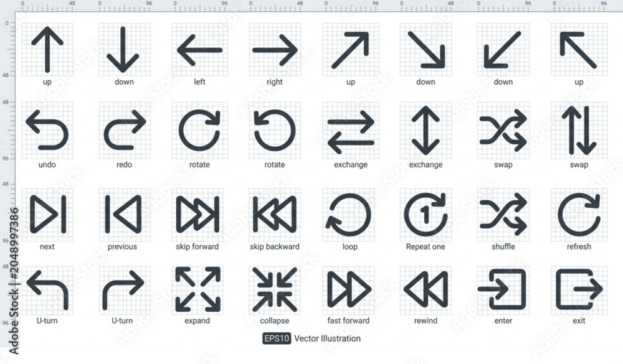Click the previous track icon
Screen dimensions: 623x364
pyautogui.click(x=123, y=214)
